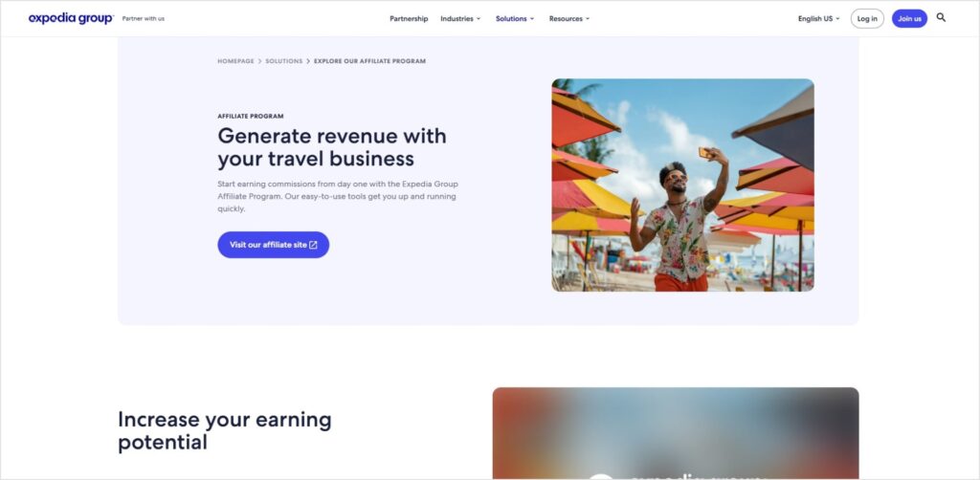Click the Generate revenue headline text
Screen dimensions: 980x480
click(332, 147)
